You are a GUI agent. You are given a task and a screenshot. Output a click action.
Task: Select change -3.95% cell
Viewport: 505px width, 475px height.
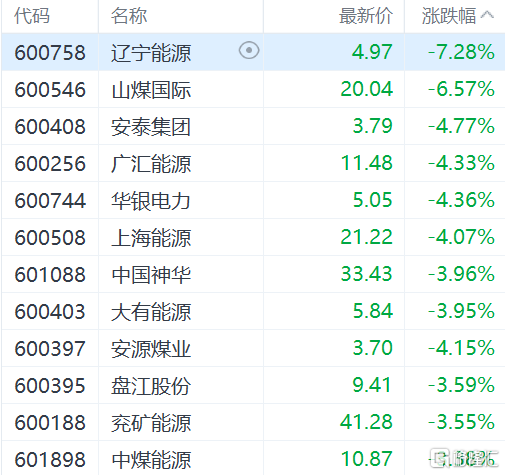pyautogui.click(x=461, y=311)
